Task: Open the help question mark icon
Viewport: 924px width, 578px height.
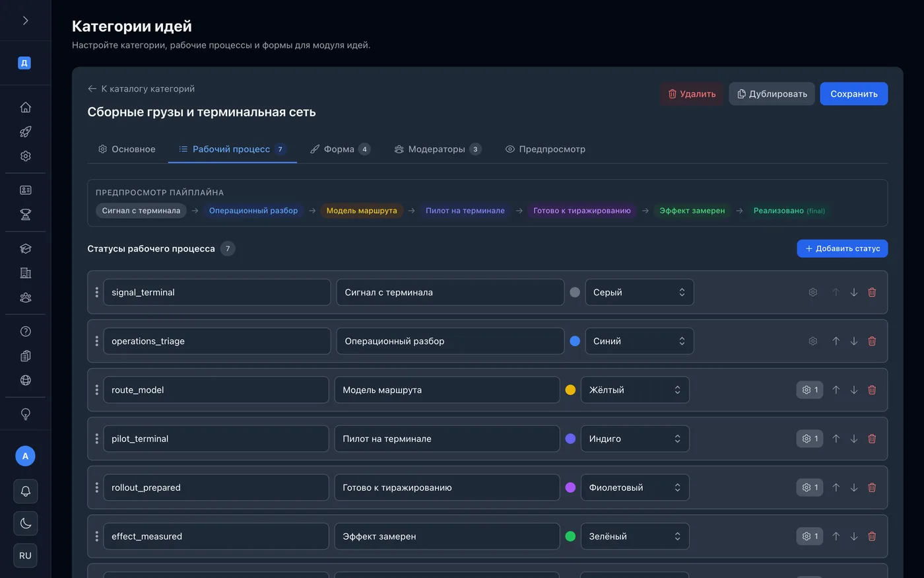Action: coord(25,332)
